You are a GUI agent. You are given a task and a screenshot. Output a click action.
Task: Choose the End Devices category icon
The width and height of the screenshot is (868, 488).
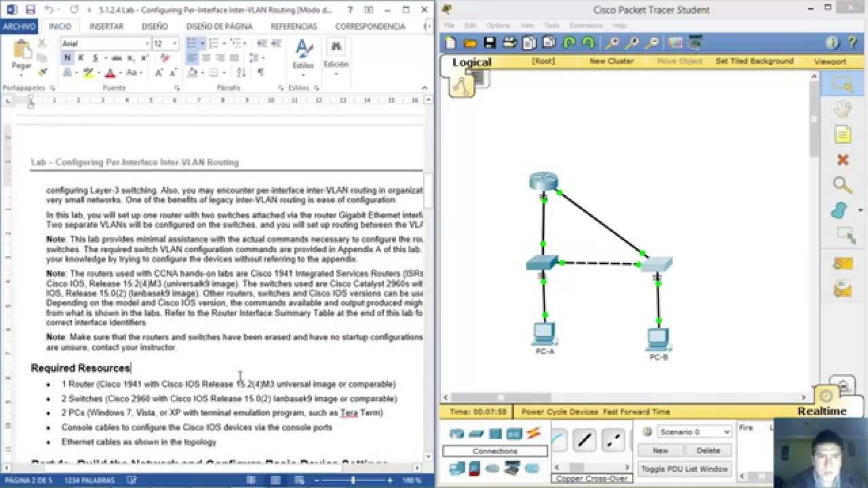[456, 468]
